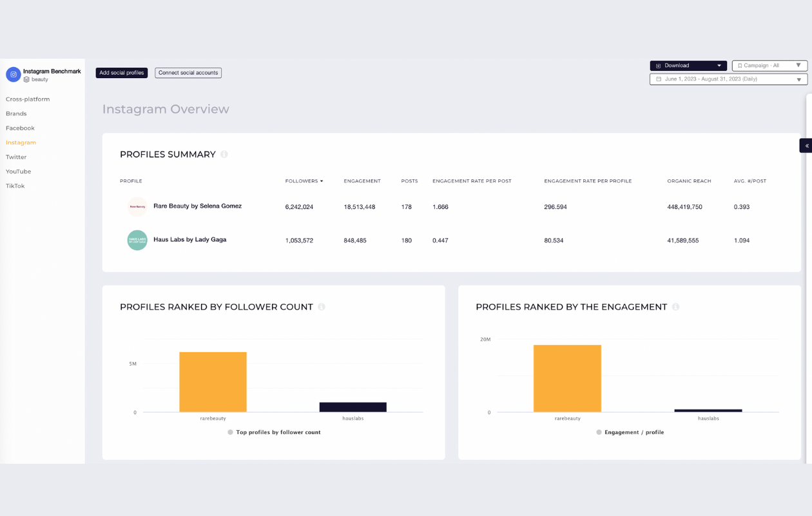Viewport: 812px width, 516px height.
Task: Switch to Twitter in the sidebar
Action: [x=16, y=157]
